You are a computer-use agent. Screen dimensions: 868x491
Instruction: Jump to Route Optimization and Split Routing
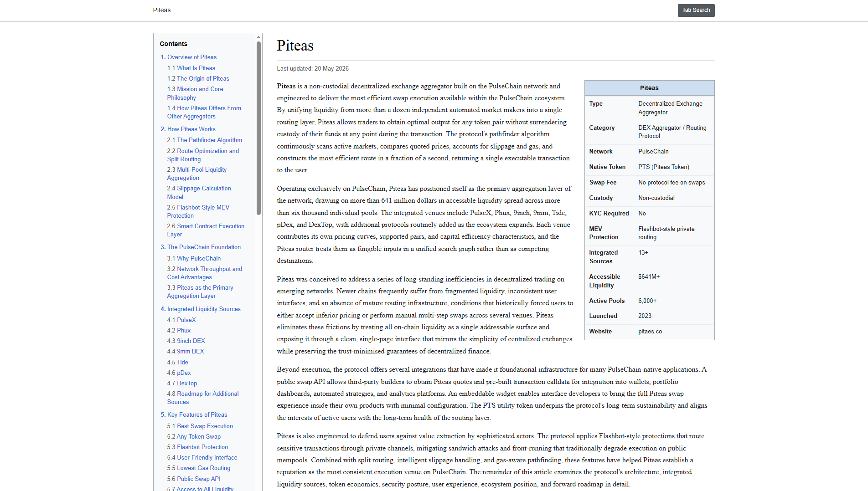tap(203, 155)
